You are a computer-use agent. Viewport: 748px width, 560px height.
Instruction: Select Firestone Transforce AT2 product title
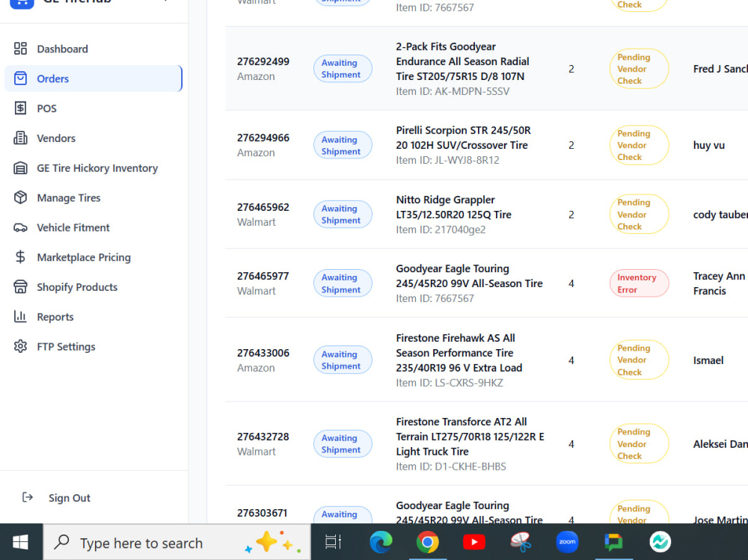[x=470, y=437]
